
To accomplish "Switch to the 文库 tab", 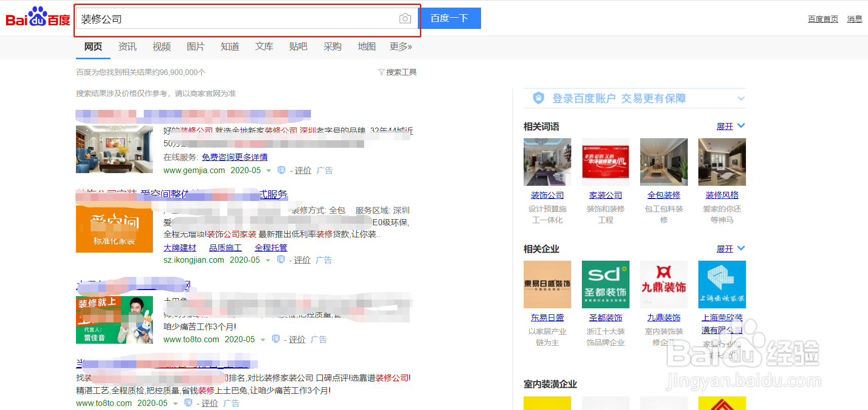I will click(x=264, y=47).
